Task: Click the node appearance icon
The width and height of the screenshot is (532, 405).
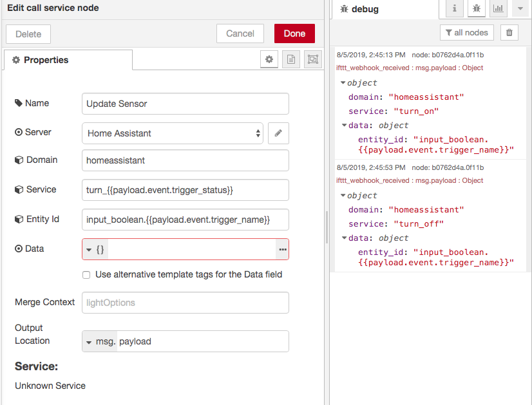Action: click(x=312, y=59)
